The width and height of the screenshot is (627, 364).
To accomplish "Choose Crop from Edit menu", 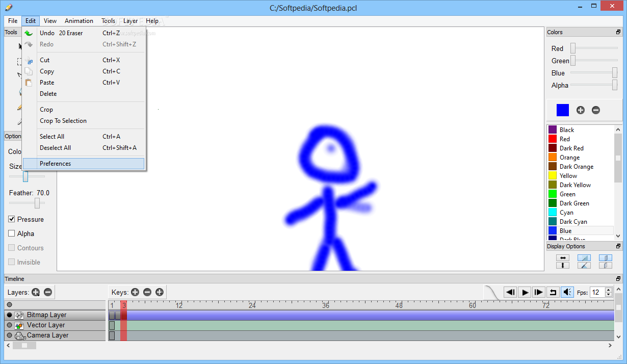I will [x=84, y=110].
